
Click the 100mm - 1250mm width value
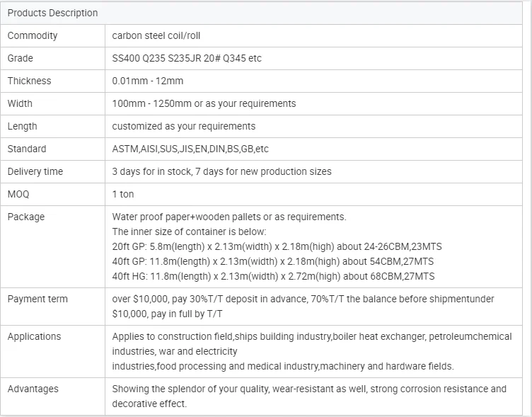[x=204, y=104]
